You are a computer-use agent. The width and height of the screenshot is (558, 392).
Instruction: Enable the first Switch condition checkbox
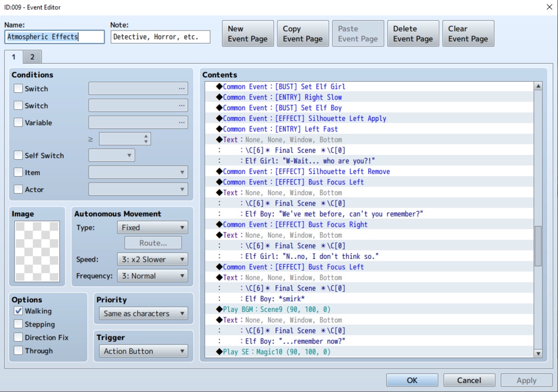click(x=18, y=88)
